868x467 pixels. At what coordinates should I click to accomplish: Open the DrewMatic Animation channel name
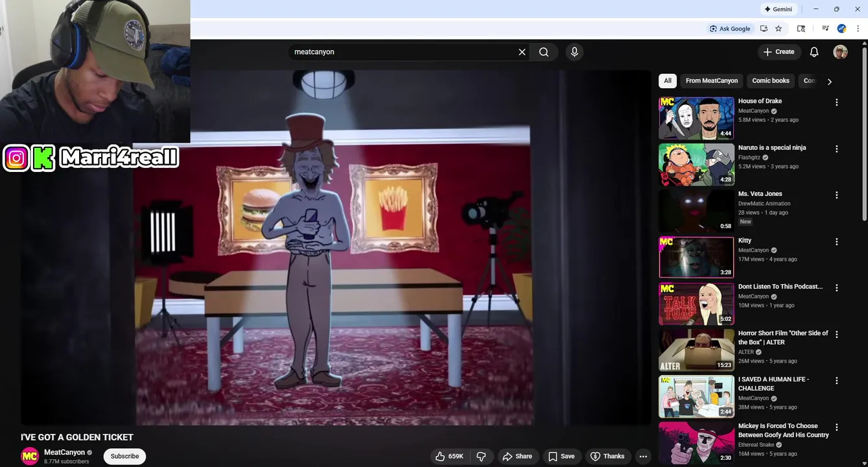coord(764,204)
